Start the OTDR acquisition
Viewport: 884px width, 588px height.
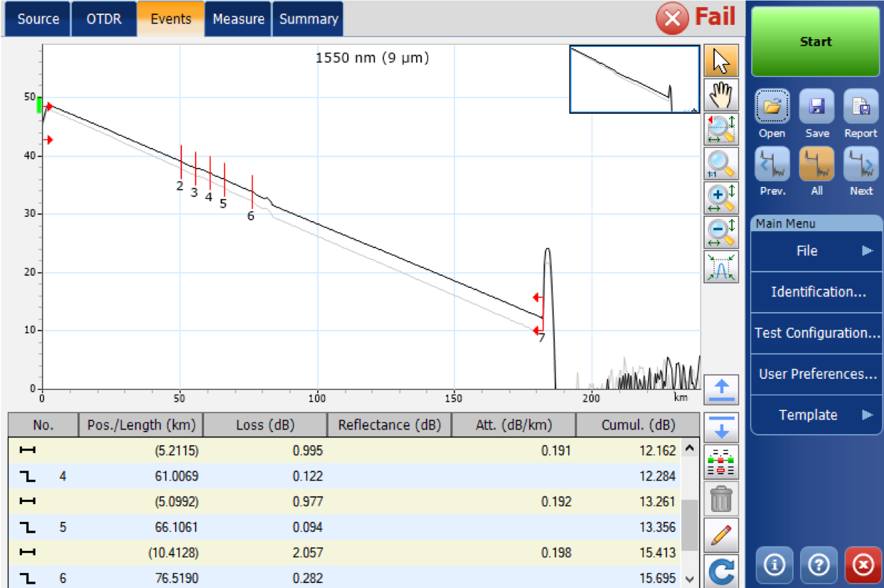(x=816, y=41)
